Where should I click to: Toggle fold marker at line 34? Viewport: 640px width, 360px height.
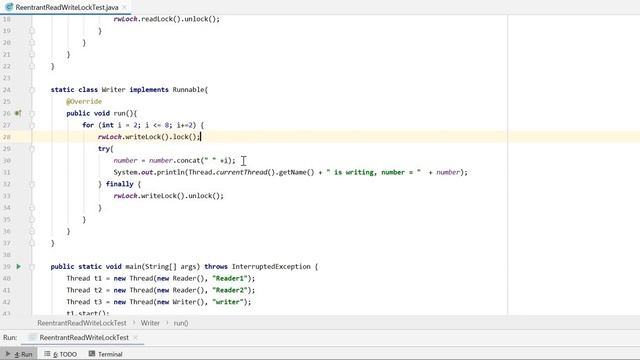[32, 208]
